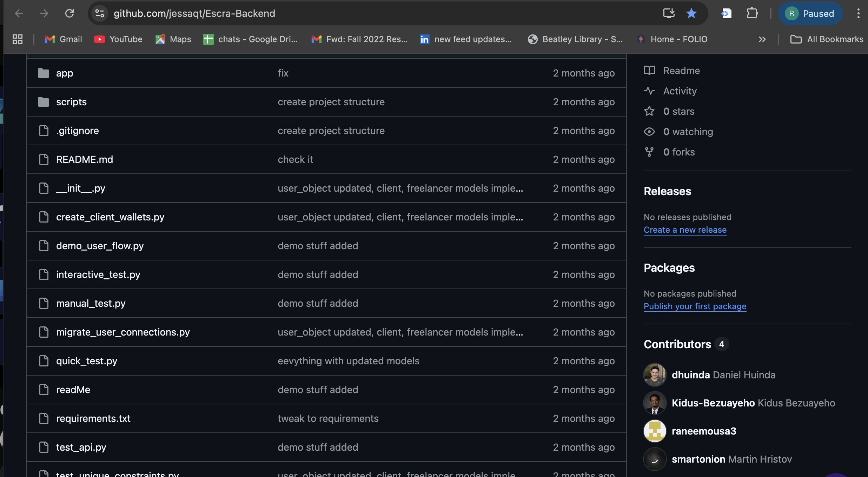The image size is (868, 477).
Task: Open the Gmail bookmark
Action: point(63,39)
